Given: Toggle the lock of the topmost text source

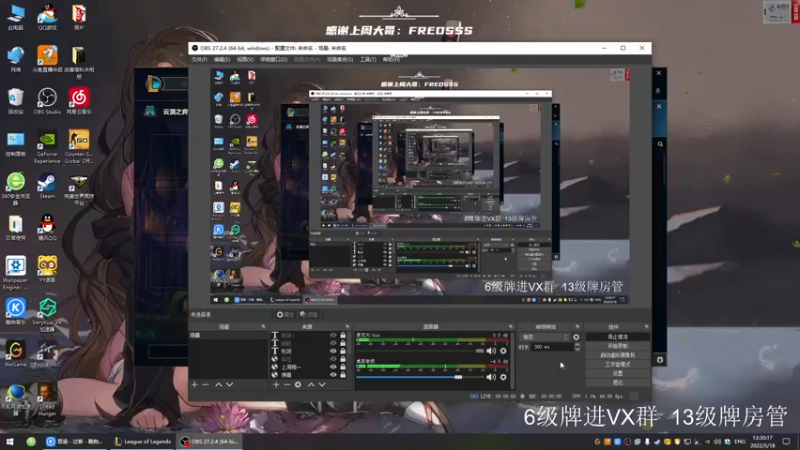Looking at the screenshot, I should pos(343,335).
